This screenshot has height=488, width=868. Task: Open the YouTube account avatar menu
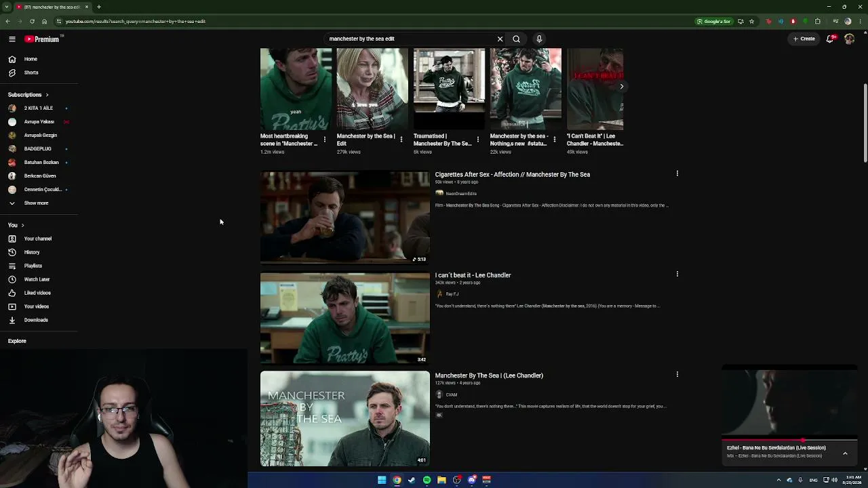point(849,39)
